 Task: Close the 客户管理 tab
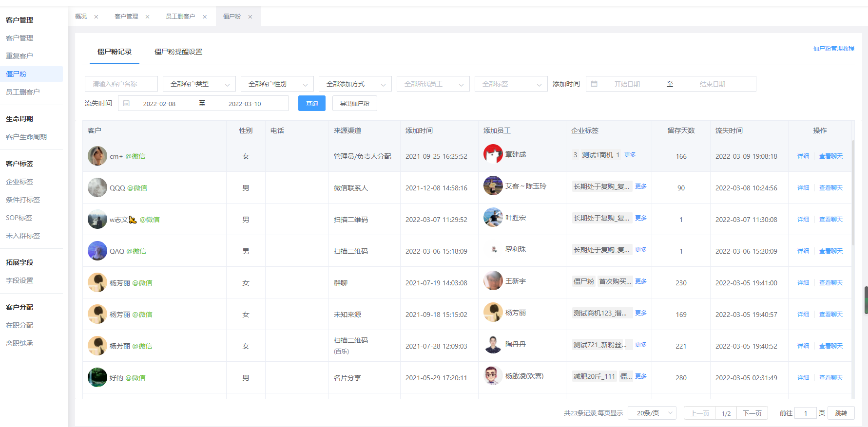[x=147, y=17]
